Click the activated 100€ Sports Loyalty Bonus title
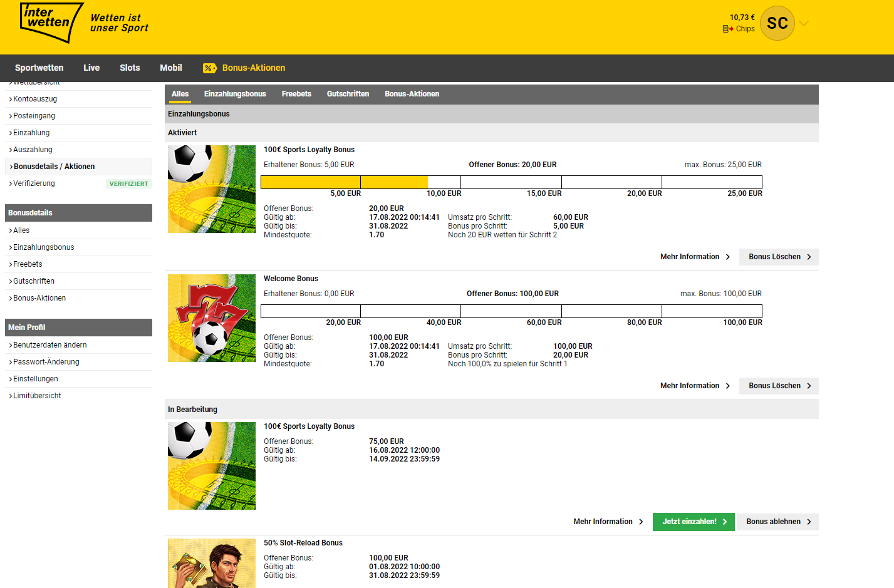The width and height of the screenshot is (894, 588). (309, 150)
